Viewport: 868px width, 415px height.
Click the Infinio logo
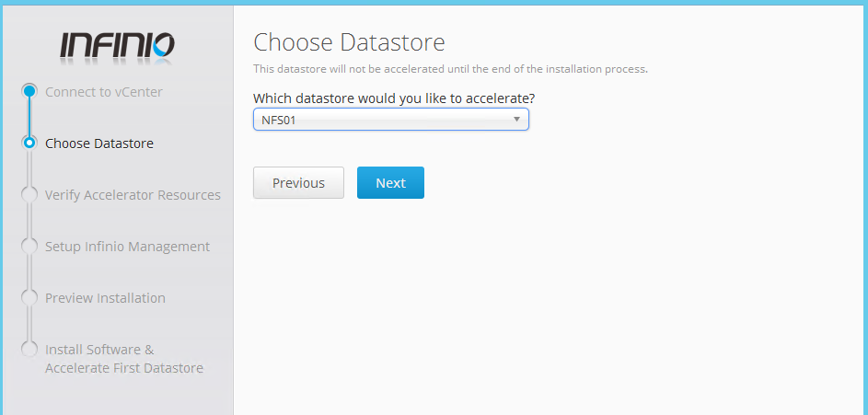[117, 46]
